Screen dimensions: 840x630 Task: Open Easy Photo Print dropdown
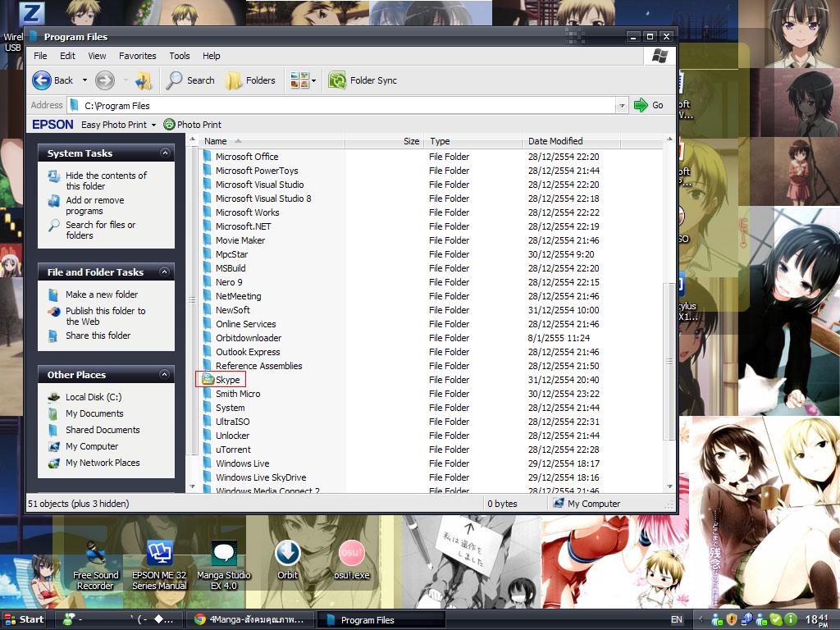point(153,125)
